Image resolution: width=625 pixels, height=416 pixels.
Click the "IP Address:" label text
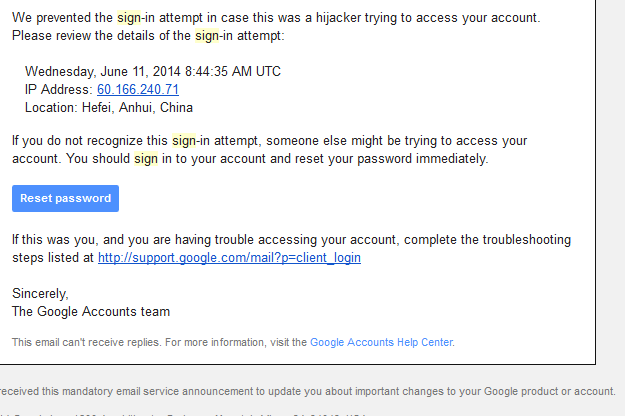[x=59, y=89]
